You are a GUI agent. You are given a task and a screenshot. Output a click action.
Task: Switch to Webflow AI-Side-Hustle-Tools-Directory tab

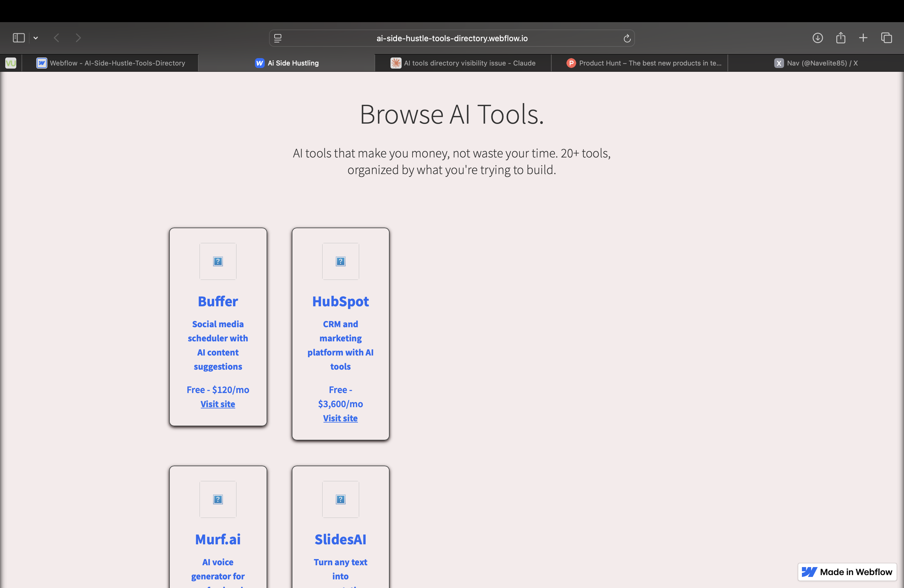(x=110, y=63)
